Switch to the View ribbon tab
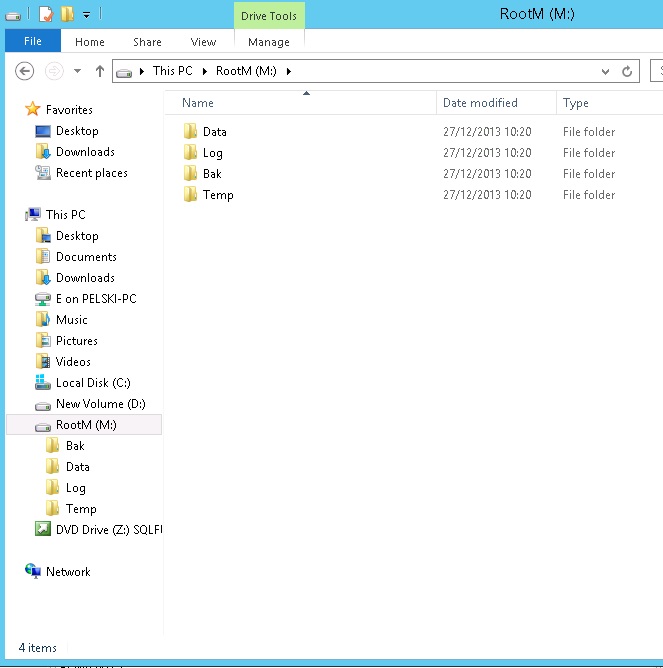The width and height of the screenshot is (663, 668). [x=204, y=42]
